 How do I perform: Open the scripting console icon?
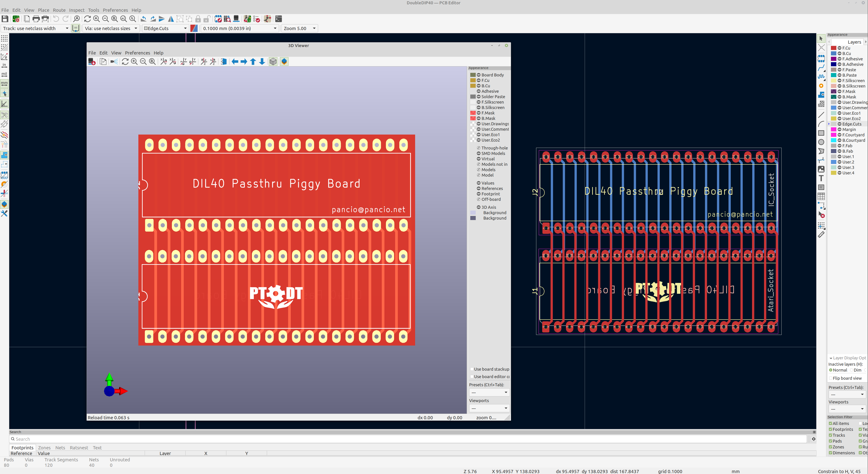[278, 19]
